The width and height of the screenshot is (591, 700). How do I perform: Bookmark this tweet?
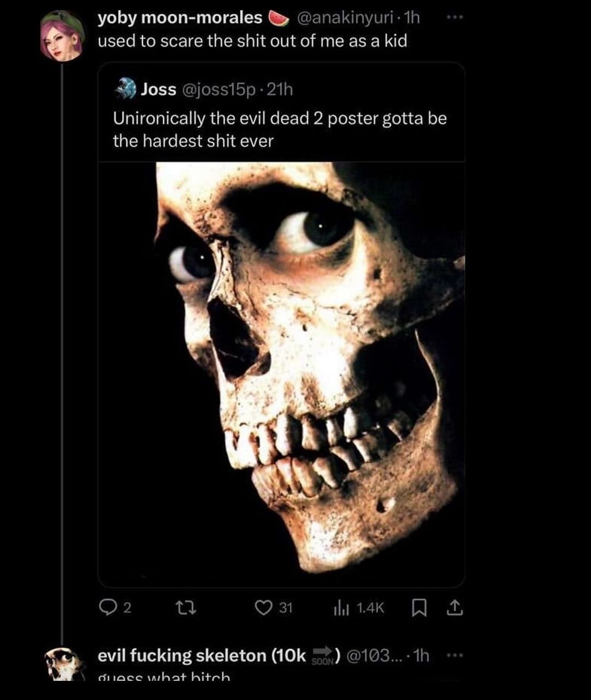point(418,608)
